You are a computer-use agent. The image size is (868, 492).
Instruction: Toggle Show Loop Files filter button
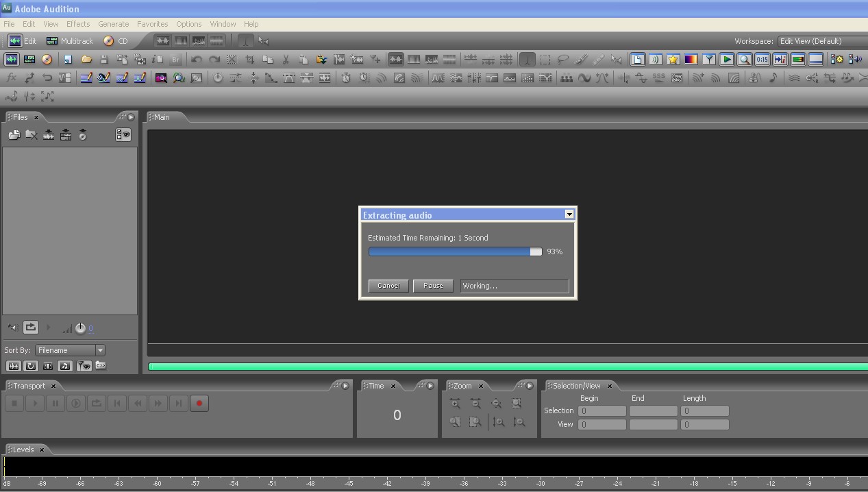click(x=31, y=366)
